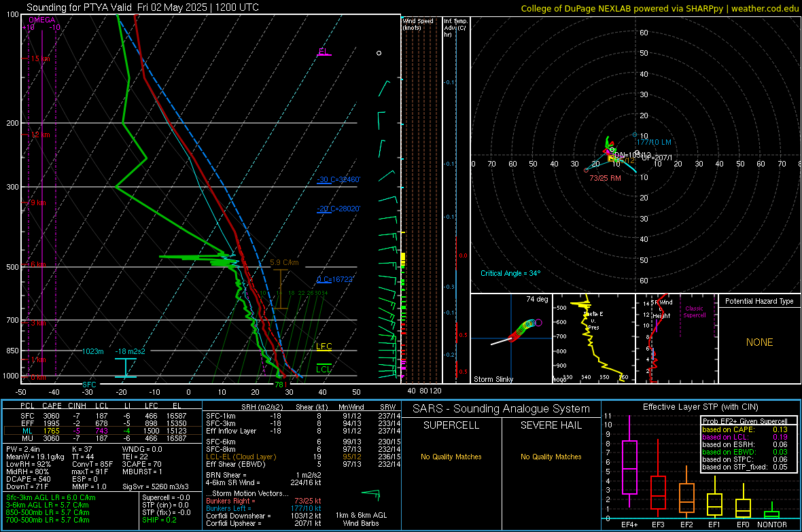The height and width of the screenshot is (532, 802).
Task: Select the SFC-1km SRH row
Action: 302,416
